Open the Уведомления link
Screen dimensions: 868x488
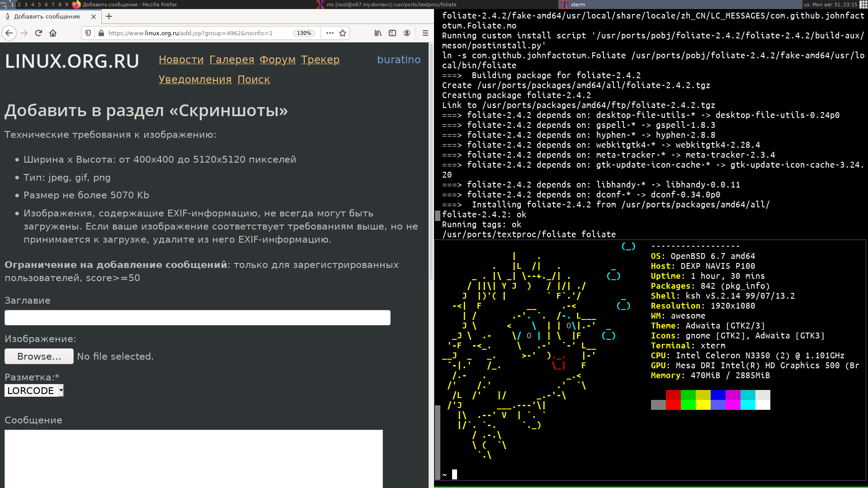click(x=195, y=80)
